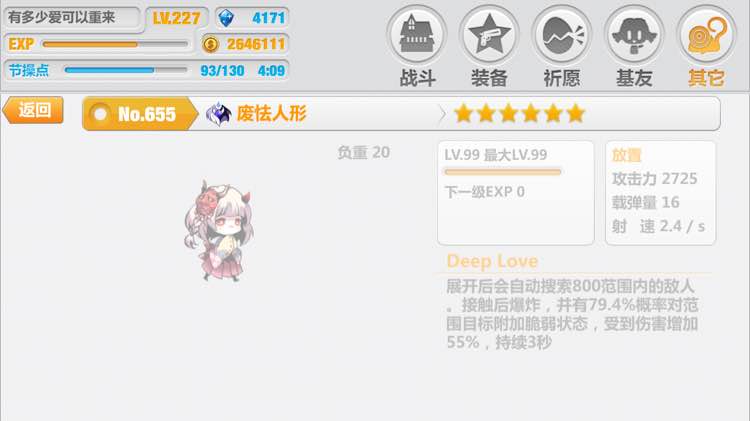Open the 装备 equipment star-gun icon
Viewport: 750px width, 421px height.
(x=489, y=34)
